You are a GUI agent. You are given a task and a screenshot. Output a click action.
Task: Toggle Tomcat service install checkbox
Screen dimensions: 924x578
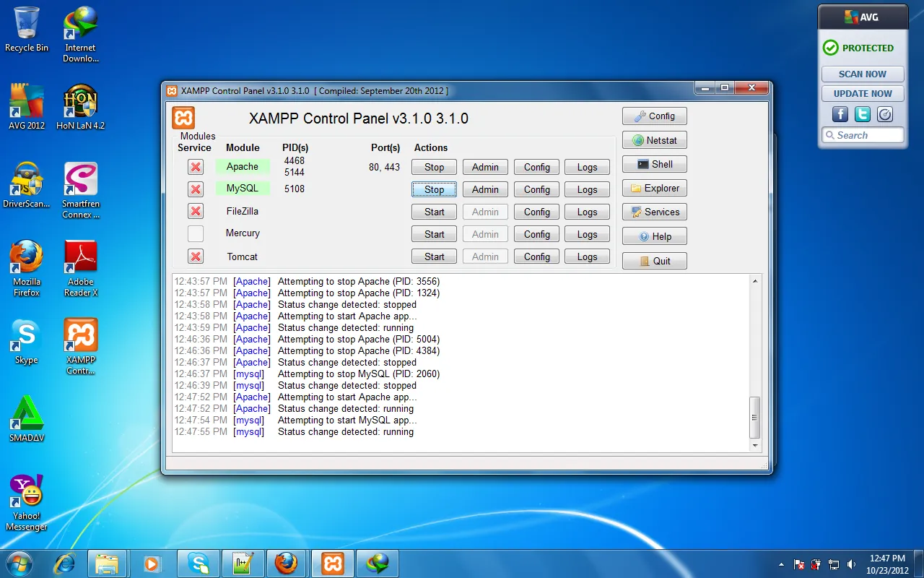point(195,256)
